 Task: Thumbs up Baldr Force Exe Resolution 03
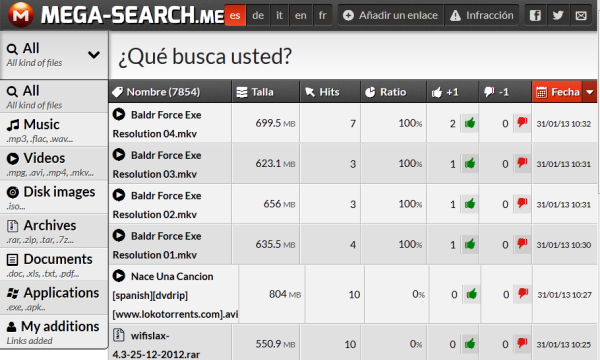click(470, 163)
